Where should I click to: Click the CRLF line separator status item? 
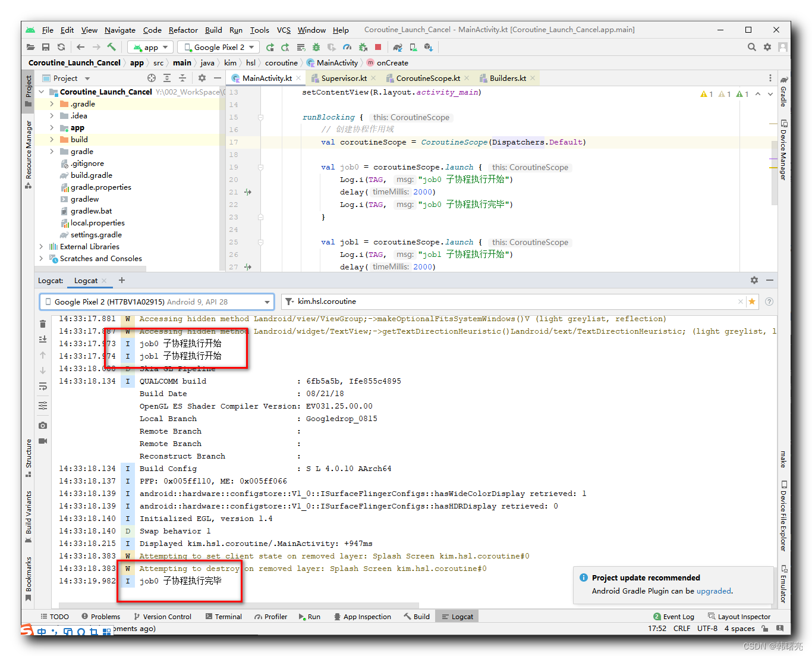pos(682,628)
